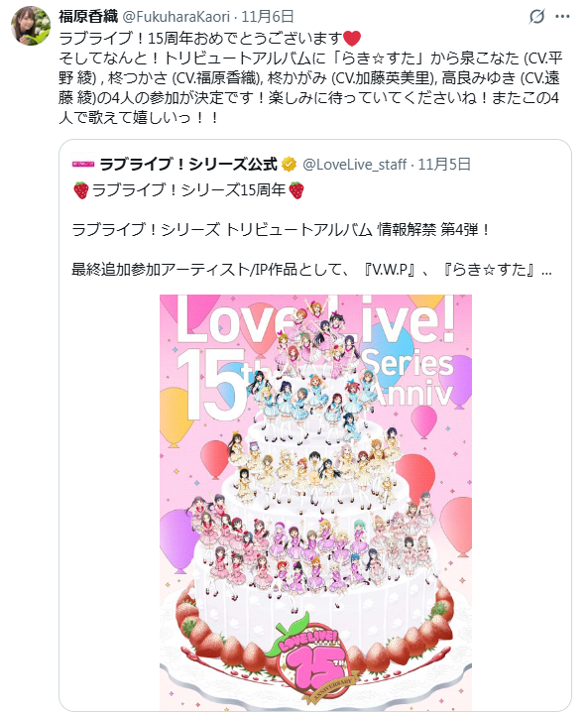This screenshot has width=588, height=715.
Task: Open the ラブライブ！シリーズ公式 account name
Action: (x=187, y=165)
